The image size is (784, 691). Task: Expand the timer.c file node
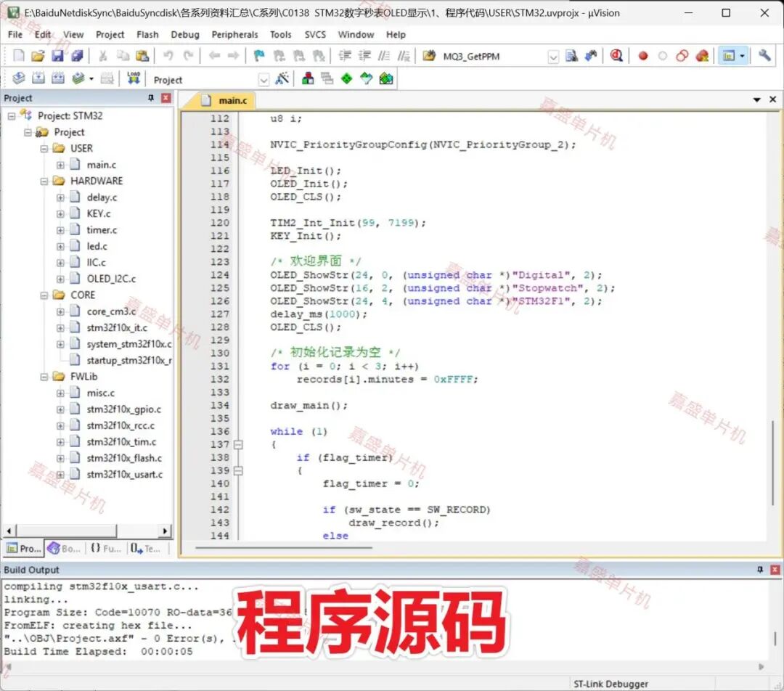point(60,230)
